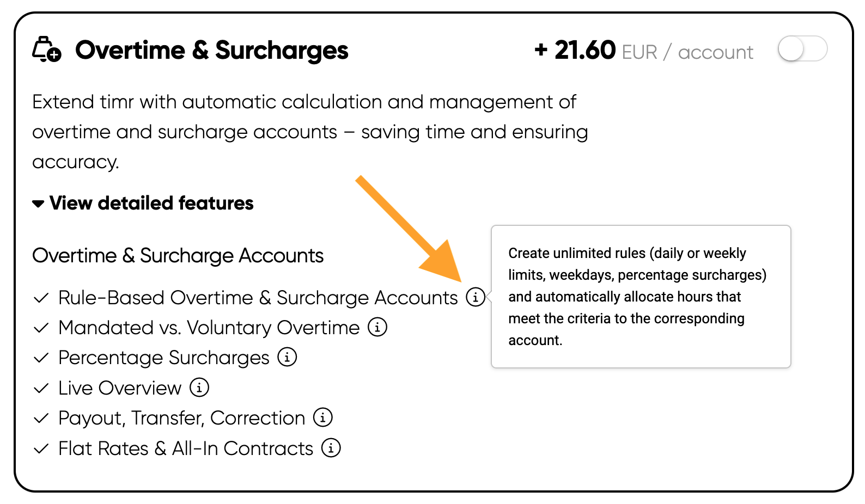Screen dimensions: 865x504
Task: Click the Overtime & Surcharges title
Action: pos(212,50)
